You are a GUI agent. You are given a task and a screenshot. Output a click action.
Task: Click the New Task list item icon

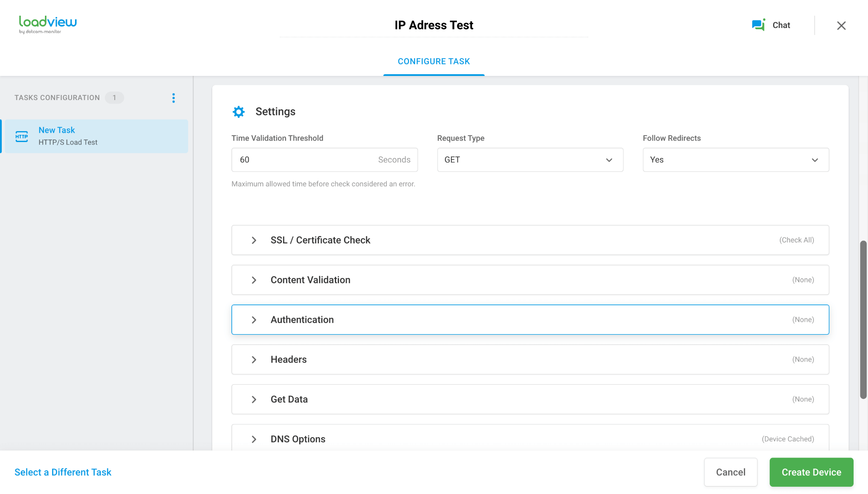click(x=21, y=136)
